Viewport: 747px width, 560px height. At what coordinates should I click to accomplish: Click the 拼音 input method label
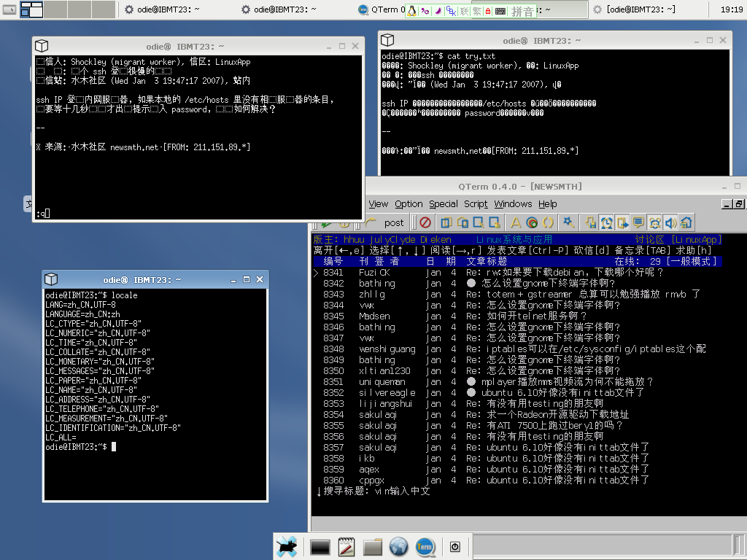(522, 12)
